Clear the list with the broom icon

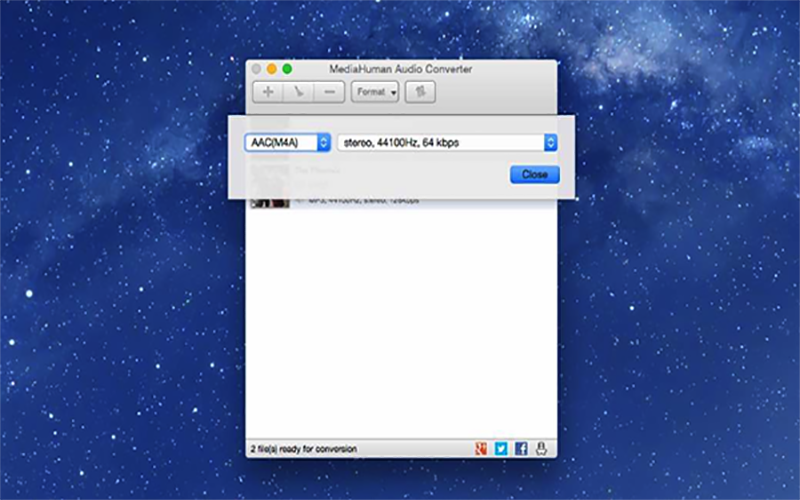click(x=298, y=92)
